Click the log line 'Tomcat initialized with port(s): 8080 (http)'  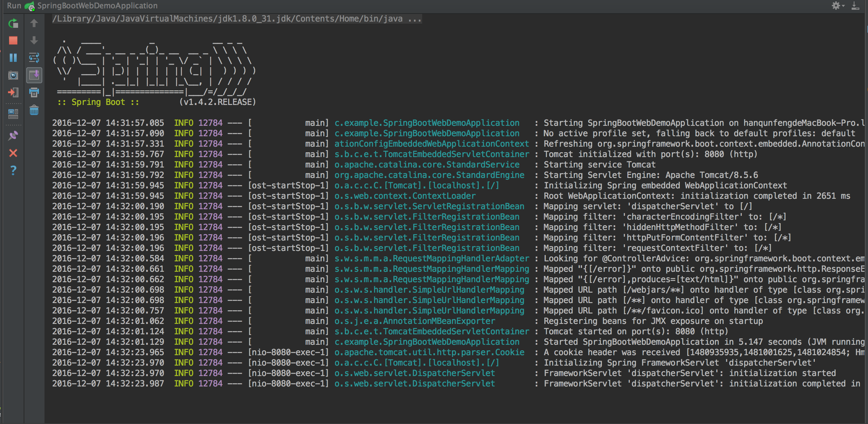[x=650, y=154]
